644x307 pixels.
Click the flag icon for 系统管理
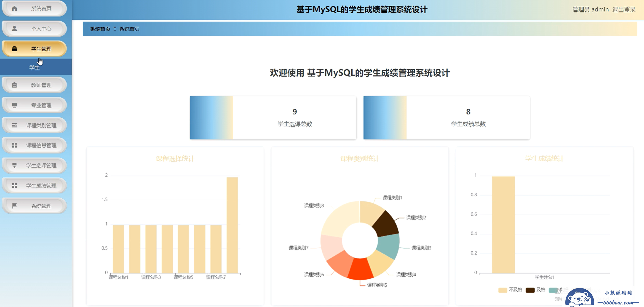pyautogui.click(x=14, y=206)
